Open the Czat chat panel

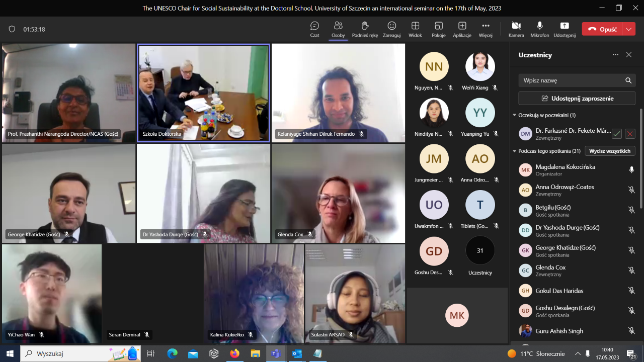pyautogui.click(x=314, y=26)
